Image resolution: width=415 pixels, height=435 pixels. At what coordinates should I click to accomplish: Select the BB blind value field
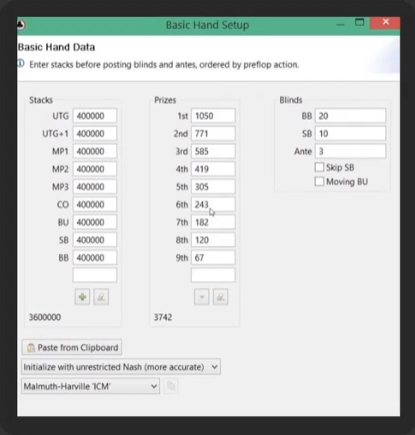tap(350, 116)
